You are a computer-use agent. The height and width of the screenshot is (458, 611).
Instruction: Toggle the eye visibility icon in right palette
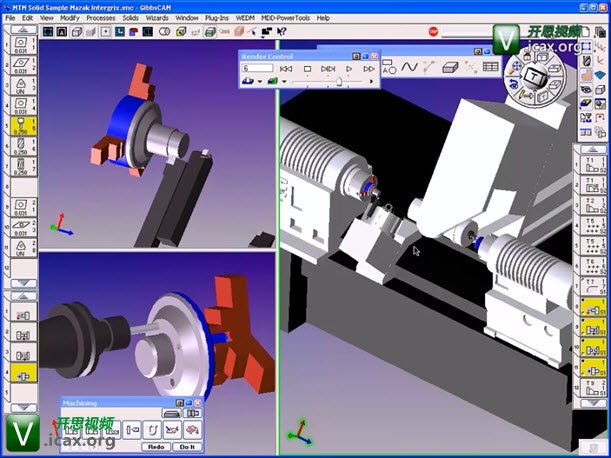[586, 90]
